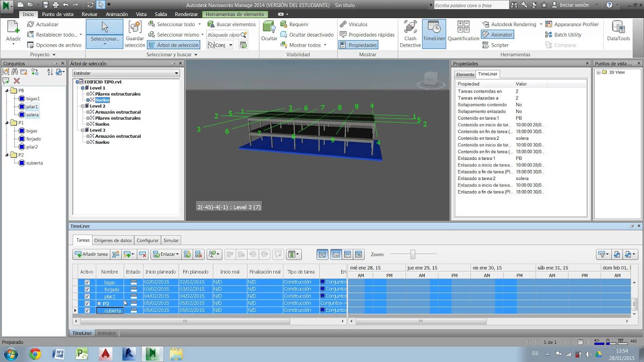Toggle the TimeLiner ribbon button
The height and width of the screenshot is (362, 644).
point(434,34)
